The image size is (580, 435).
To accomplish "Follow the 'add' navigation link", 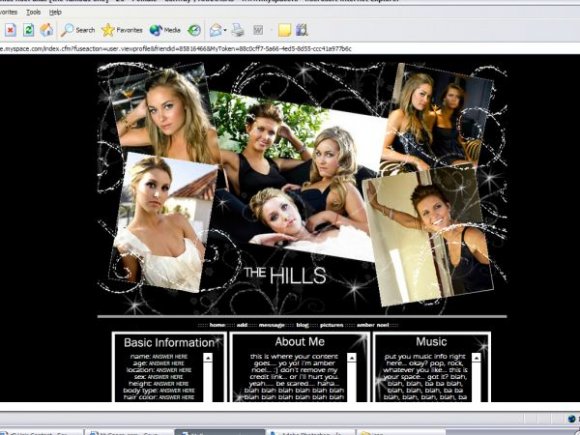I will tap(242, 325).
